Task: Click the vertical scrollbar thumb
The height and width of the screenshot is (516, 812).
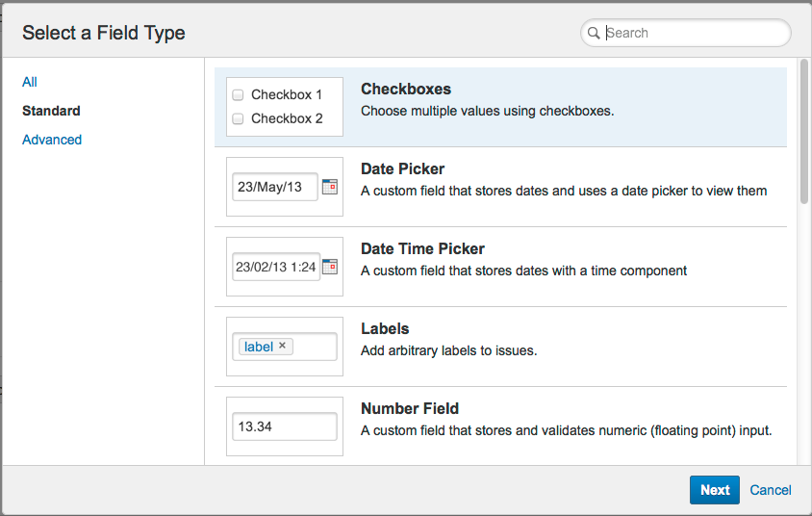Action: pyautogui.click(x=803, y=130)
